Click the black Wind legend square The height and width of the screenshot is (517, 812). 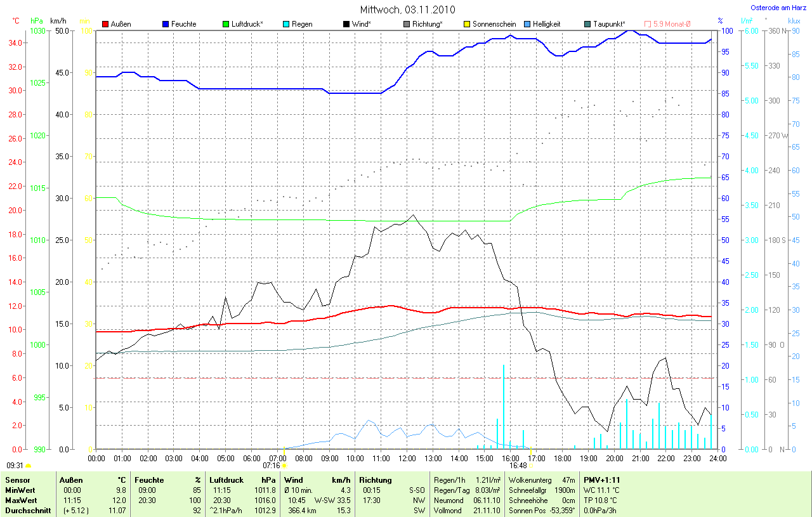[346, 24]
